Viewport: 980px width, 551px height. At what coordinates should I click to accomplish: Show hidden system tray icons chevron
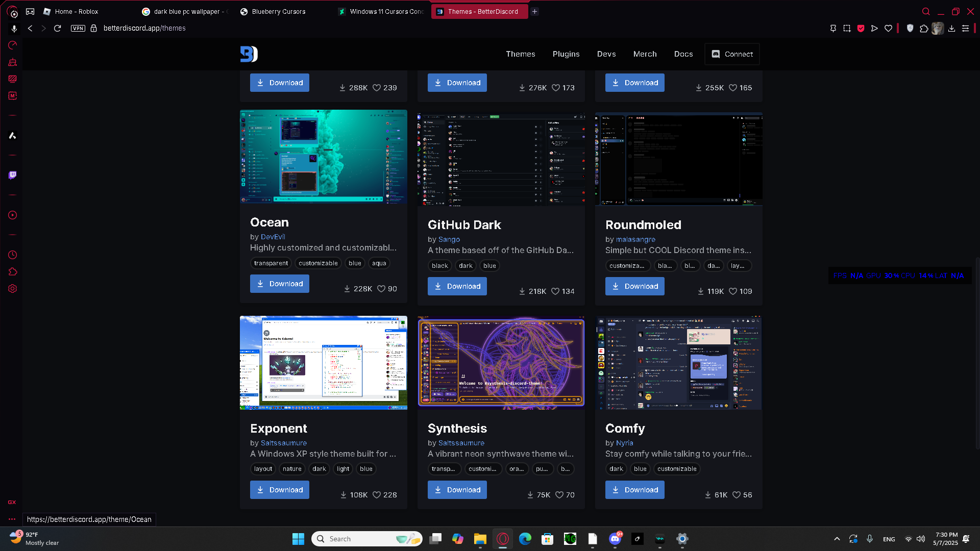[837, 539]
